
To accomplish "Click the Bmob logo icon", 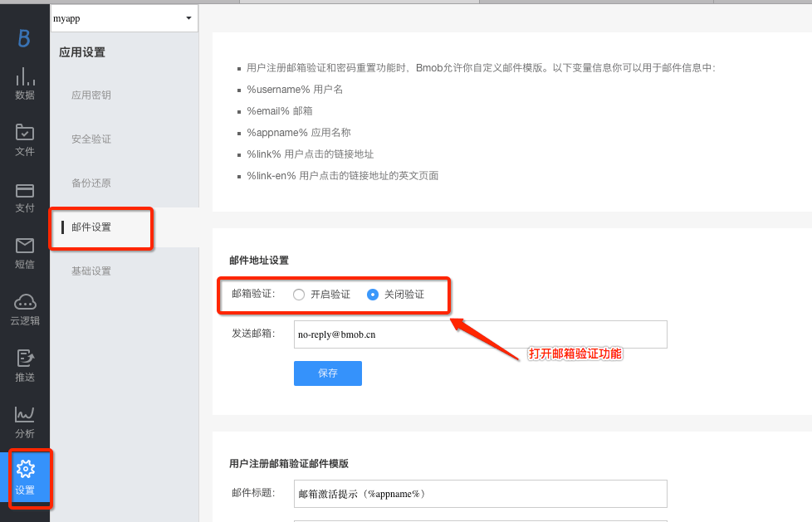I will tap(24, 38).
